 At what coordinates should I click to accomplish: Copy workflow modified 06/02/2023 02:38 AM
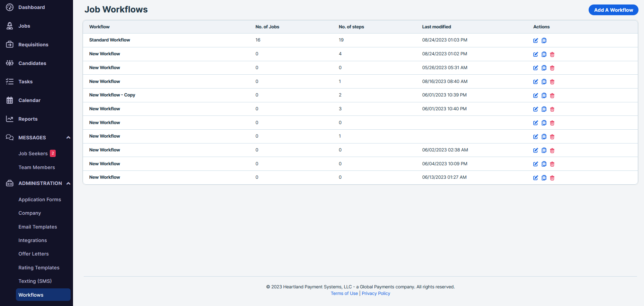click(544, 150)
